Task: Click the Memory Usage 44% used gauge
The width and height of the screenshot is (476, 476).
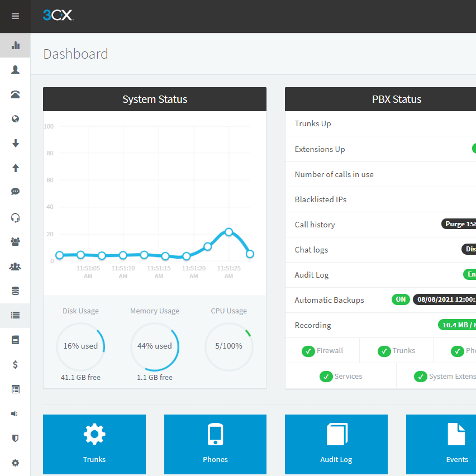Action: click(x=155, y=347)
